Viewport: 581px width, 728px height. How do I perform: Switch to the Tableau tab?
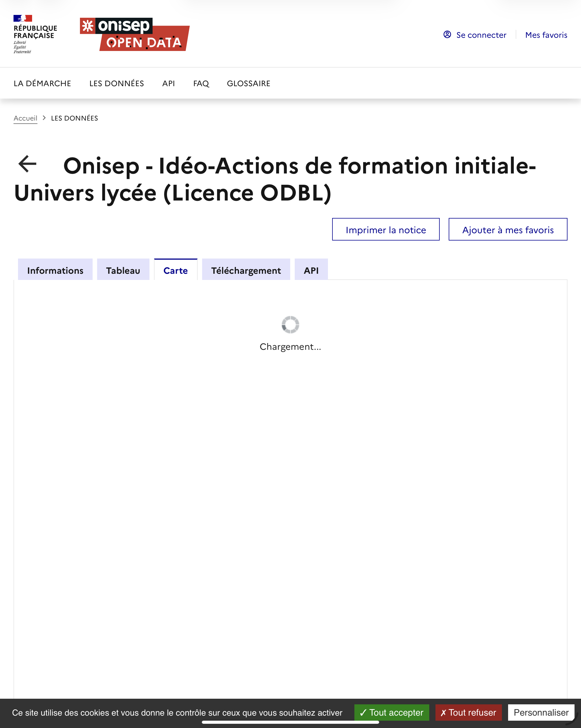click(123, 270)
